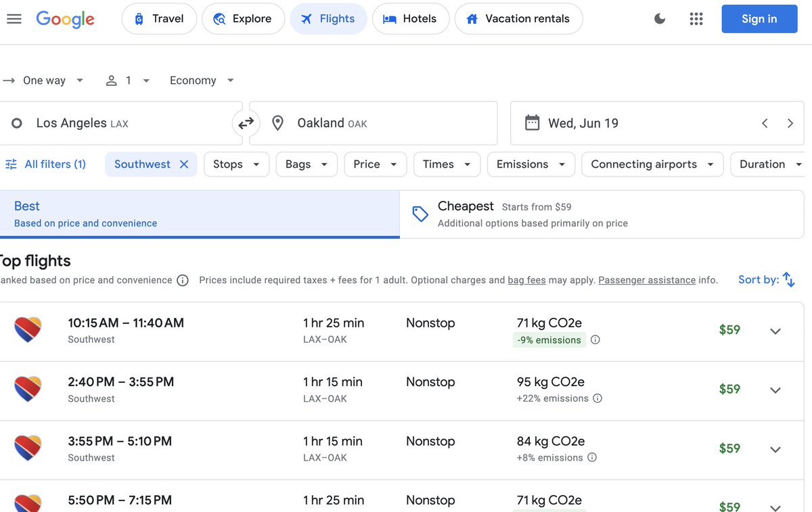Click the Sign in button
812x512 pixels.
point(759,19)
